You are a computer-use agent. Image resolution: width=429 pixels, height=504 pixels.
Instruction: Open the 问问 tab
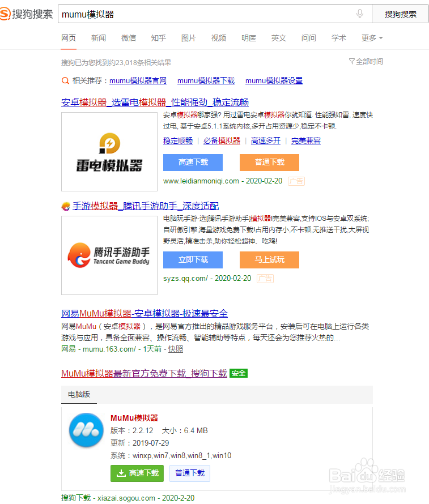point(309,39)
